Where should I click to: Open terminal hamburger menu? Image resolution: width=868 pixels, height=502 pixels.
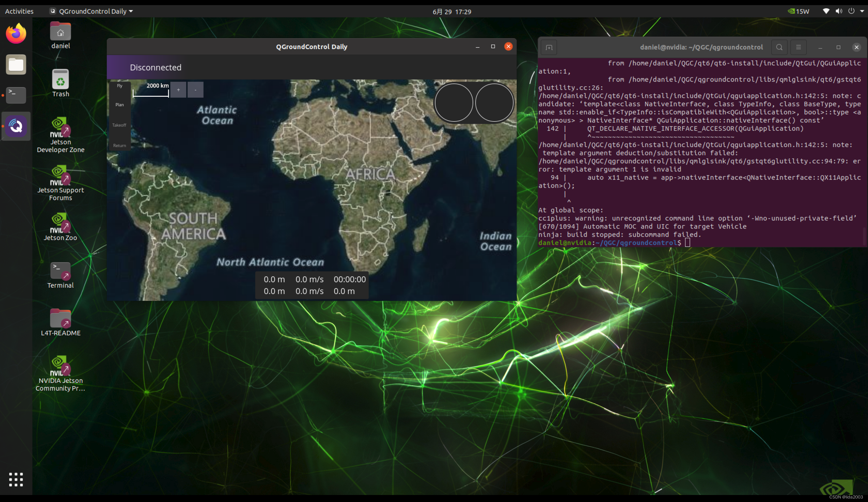pos(799,47)
